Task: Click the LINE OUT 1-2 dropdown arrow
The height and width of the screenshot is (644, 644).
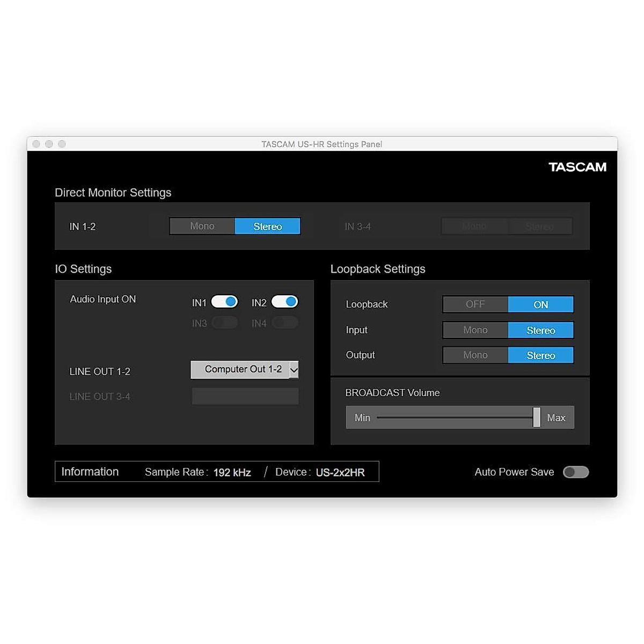Action: (x=294, y=370)
